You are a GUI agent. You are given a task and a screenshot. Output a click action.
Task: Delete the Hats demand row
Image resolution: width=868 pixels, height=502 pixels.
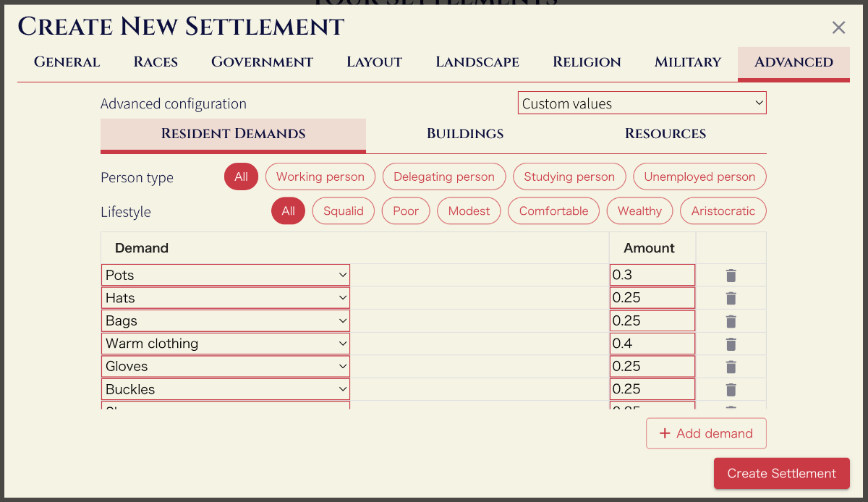pyautogui.click(x=731, y=298)
